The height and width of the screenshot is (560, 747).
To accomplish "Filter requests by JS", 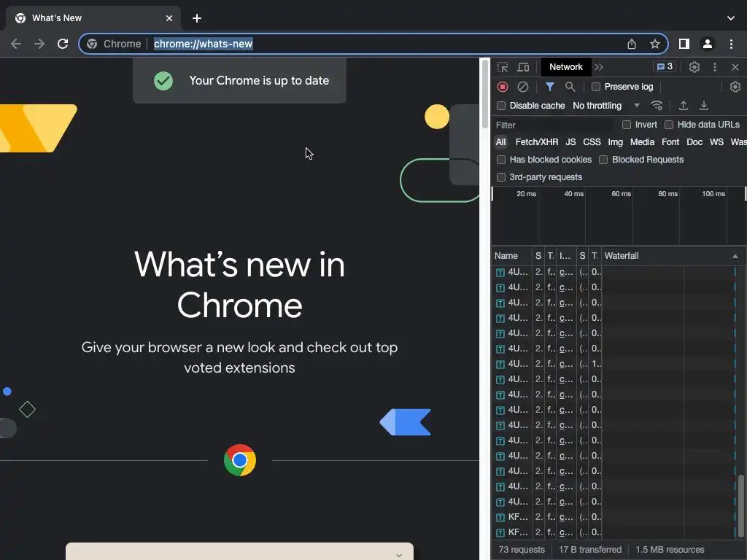I will point(570,142).
